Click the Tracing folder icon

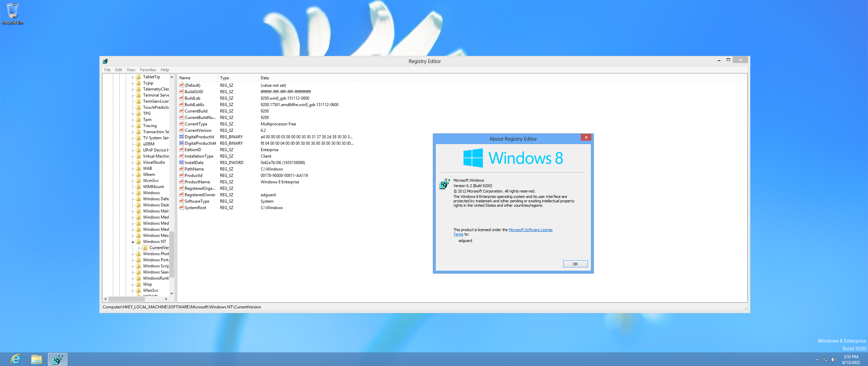[138, 125]
